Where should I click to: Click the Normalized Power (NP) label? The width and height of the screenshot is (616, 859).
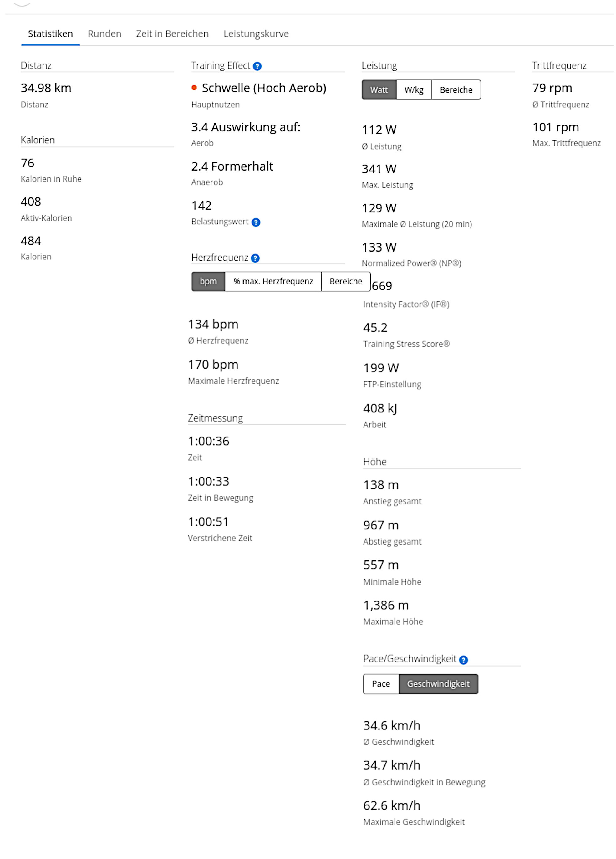[x=411, y=263]
